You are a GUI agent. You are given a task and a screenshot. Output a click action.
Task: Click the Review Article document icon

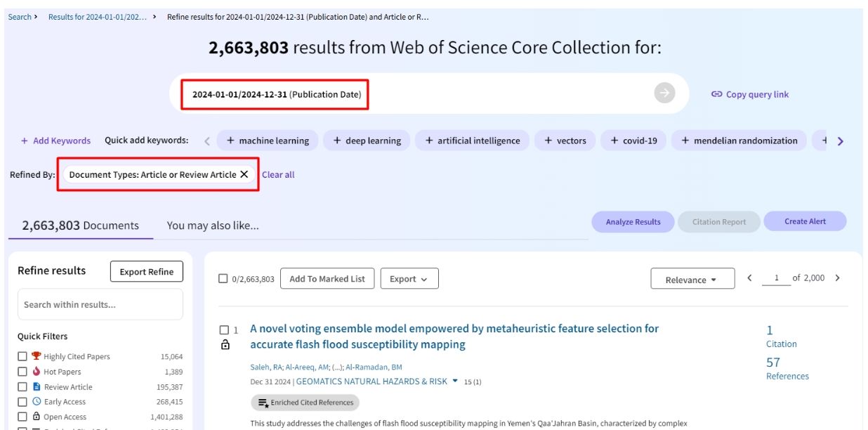37,387
